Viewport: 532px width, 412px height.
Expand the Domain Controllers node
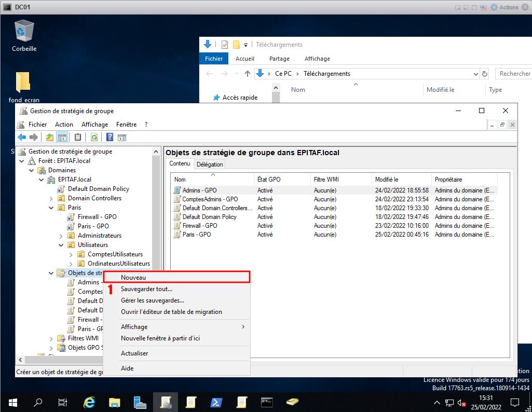[51, 198]
